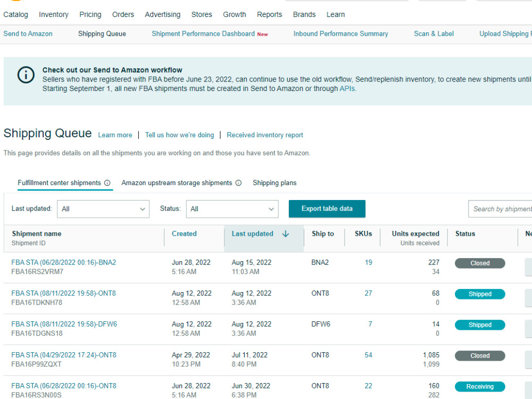Click SKU count 27 link

(x=369, y=293)
